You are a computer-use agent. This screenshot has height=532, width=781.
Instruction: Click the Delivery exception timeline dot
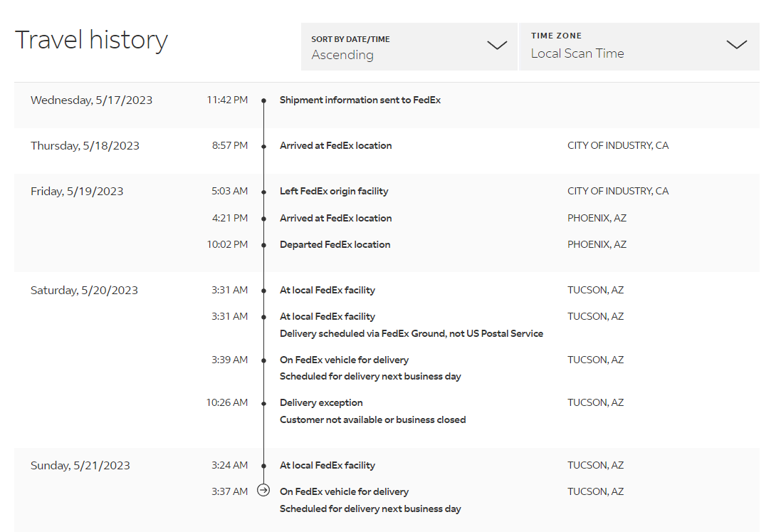tap(263, 403)
